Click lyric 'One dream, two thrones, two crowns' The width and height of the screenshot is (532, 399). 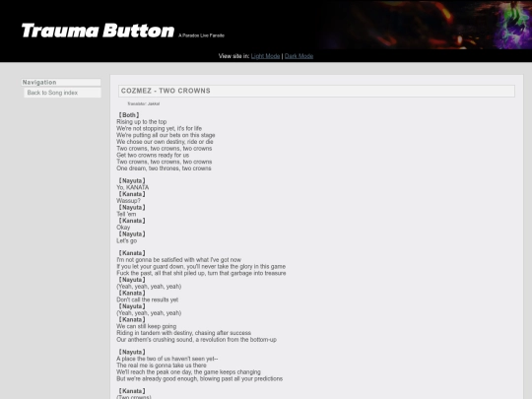(x=164, y=168)
